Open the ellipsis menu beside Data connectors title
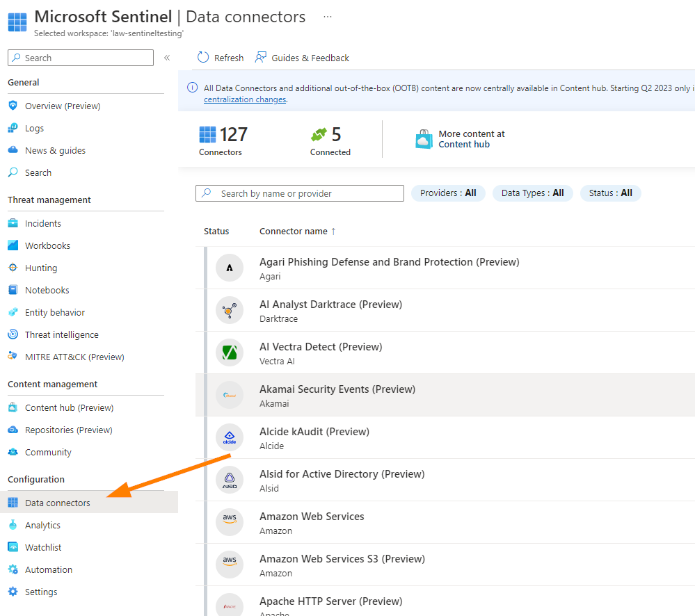The image size is (695, 616). point(328,17)
